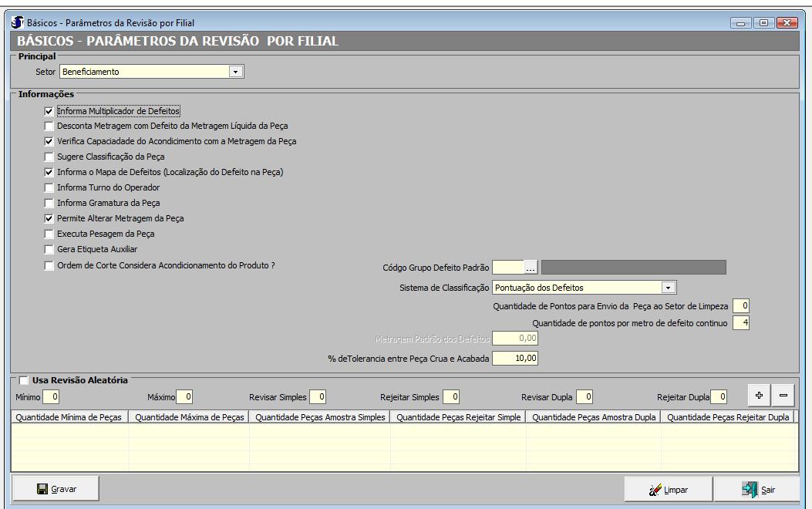
Task: Uncheck Informa Multiplicador de Defeitos
Action: coord(49,111)
